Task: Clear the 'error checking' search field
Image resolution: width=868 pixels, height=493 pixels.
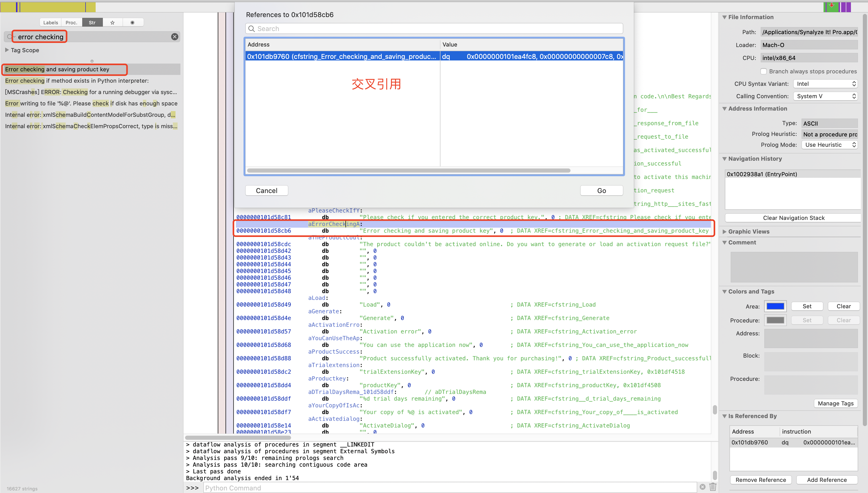Action: (x=174, y=37)
